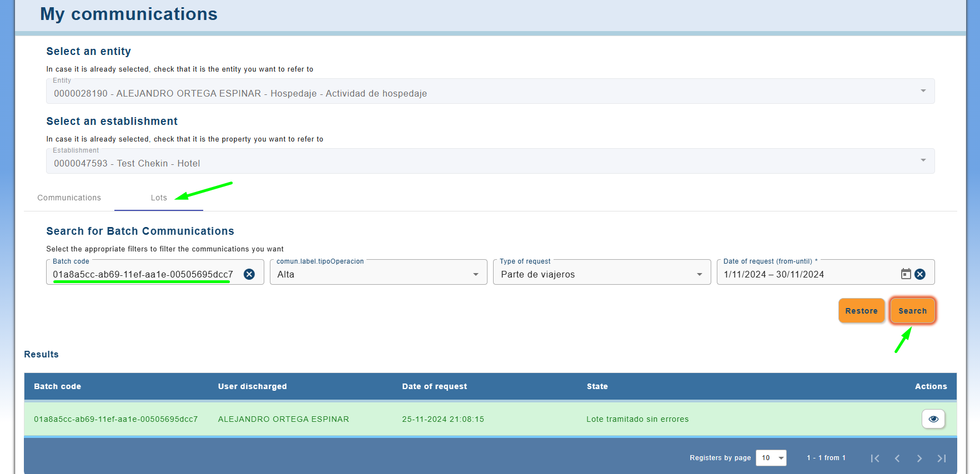Image resolution: width=980 pixels, height=474 pixels.
Task: Go to next results page
Action: coord(919,458)
